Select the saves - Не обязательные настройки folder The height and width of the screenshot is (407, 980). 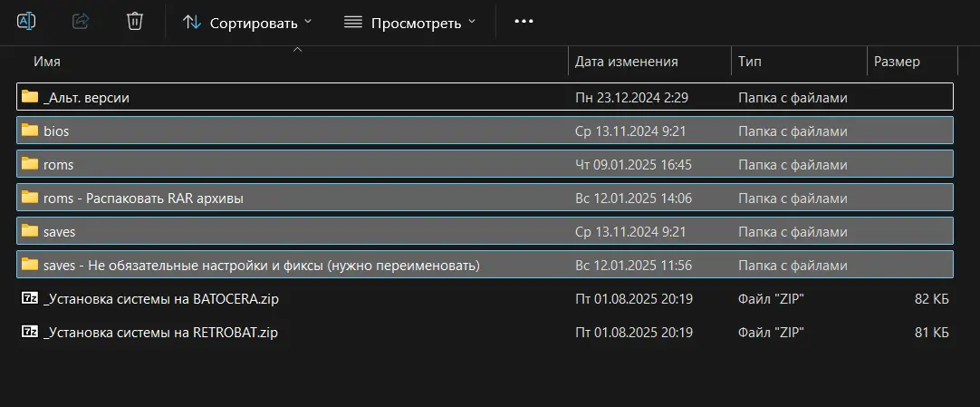[x=485, y=265]
